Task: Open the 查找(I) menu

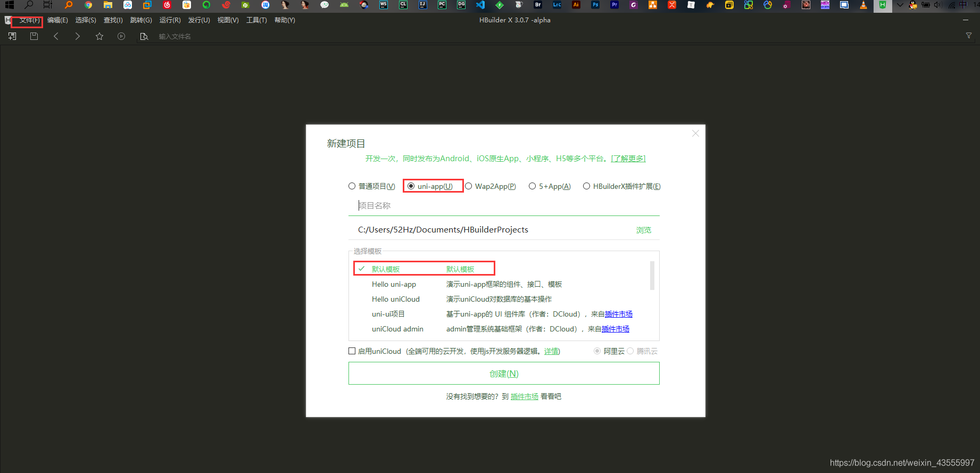Action: [x=113, y=20]
